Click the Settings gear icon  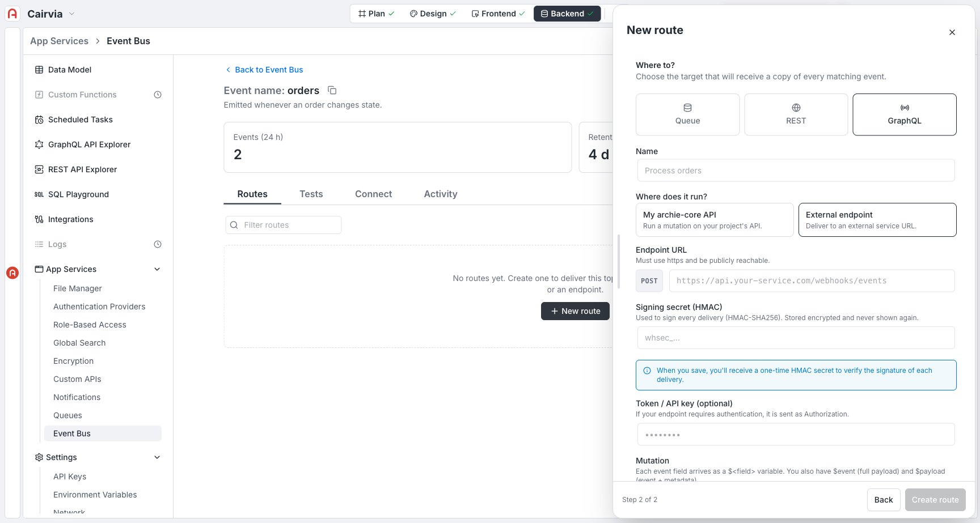coord(39,457)
